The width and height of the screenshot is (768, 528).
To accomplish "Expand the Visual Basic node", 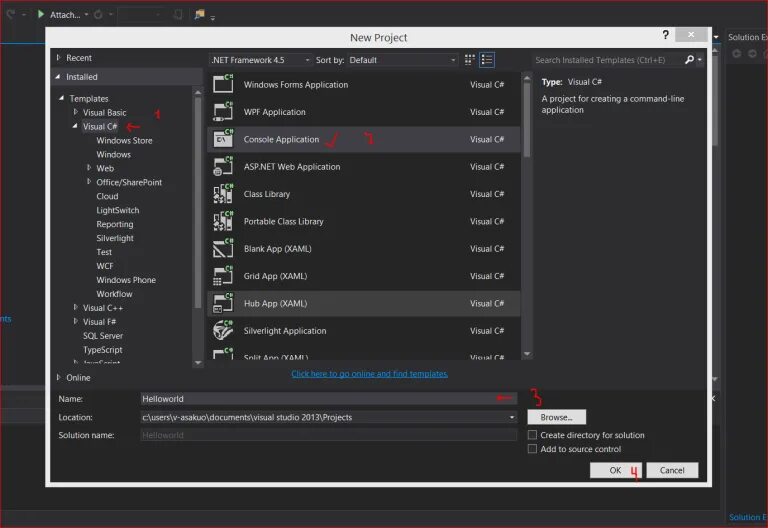I will (75, 112).
